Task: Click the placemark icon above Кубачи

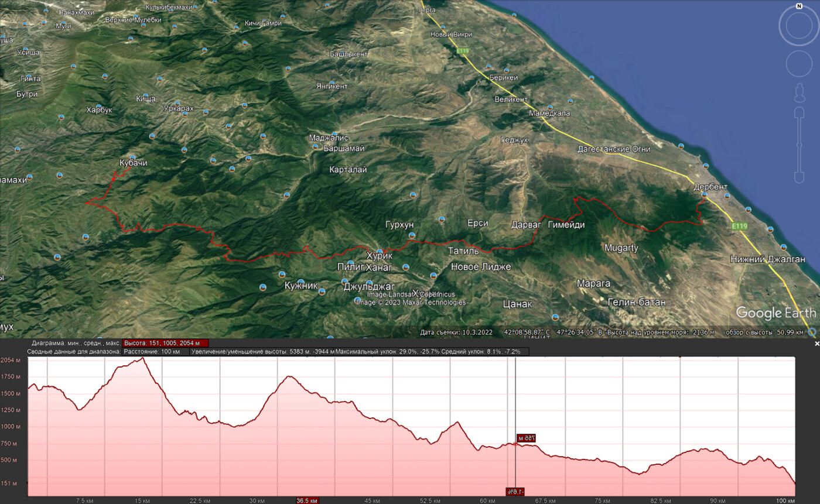Action: pos(133,157)
